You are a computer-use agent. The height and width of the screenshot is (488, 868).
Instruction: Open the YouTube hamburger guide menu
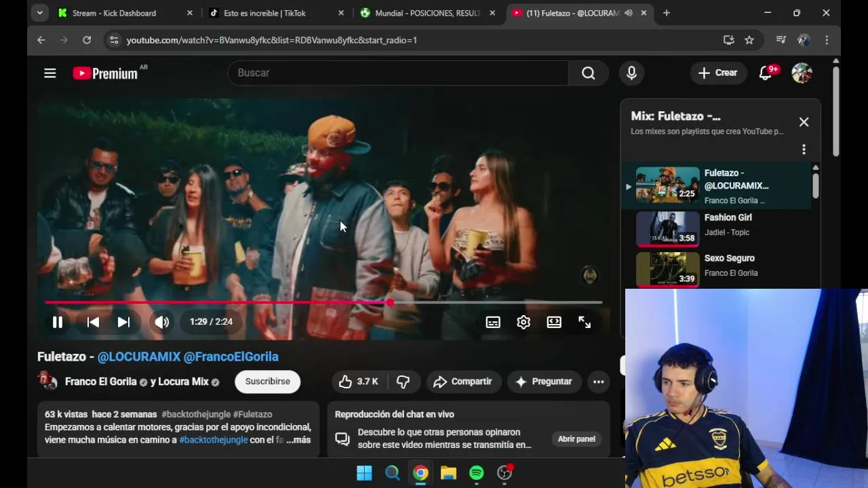pos(50,73)
